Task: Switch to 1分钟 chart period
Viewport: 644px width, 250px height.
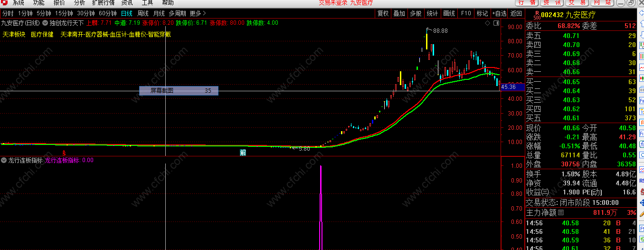Action: coord(25,13)
